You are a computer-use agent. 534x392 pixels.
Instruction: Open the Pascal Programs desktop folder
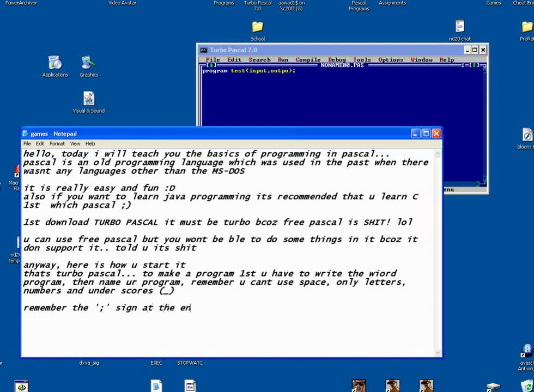(x=359, y=5)
